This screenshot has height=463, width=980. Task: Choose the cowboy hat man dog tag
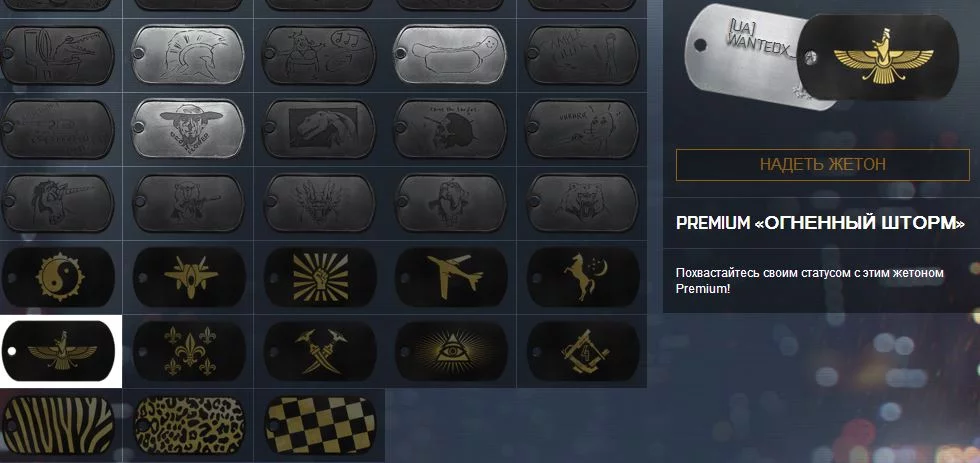(188, 129)
